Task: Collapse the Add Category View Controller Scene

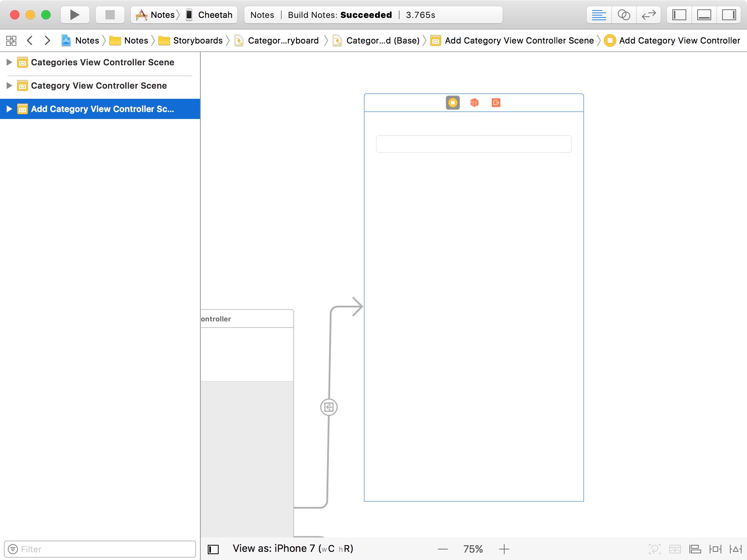Action: [9, 109]
